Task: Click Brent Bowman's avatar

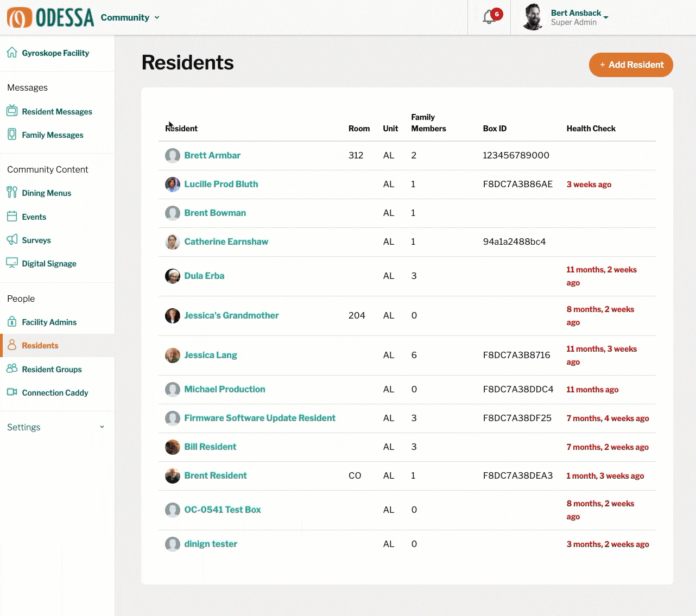Action: (x=173, y=213)
